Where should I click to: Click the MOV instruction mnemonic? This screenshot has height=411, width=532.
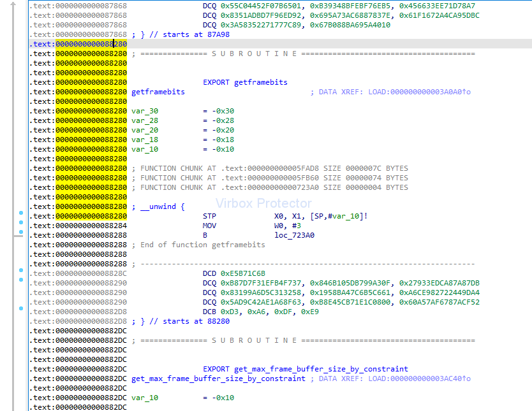click(x=209, y=226)
